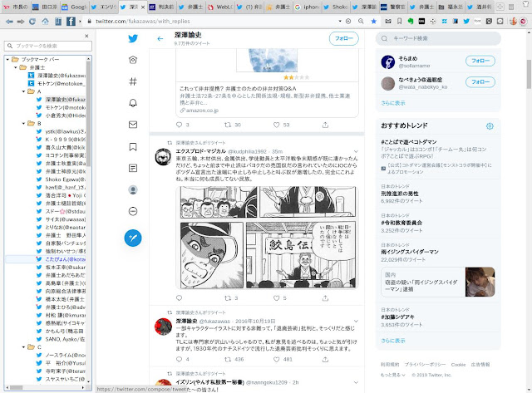Open the Lists icon in Twitter sidebar
Screen dimensions: 532x393
tap(133, 168)
